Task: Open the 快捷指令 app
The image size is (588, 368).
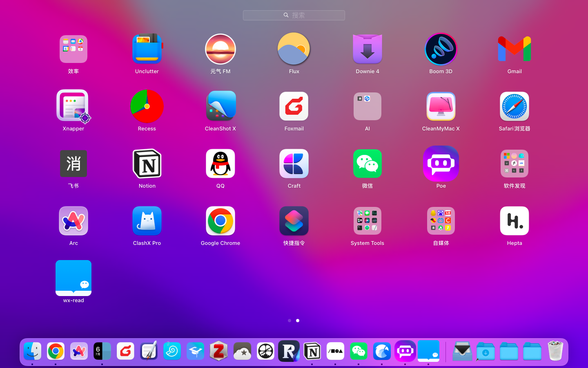Action: tap(294, 221)
